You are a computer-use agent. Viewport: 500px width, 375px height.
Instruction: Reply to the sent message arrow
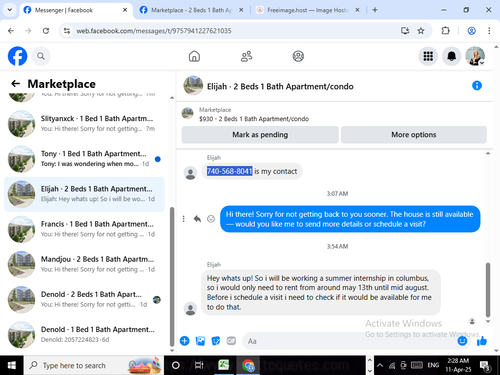tap(197, 219)
